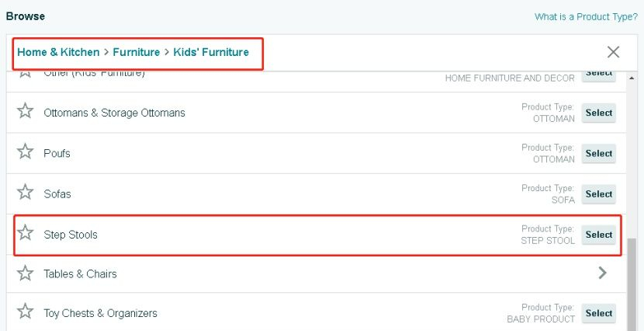Viewport: 644px width, 331px height.
Task: Close the browse path with X
Action: [x=613, y=52]
